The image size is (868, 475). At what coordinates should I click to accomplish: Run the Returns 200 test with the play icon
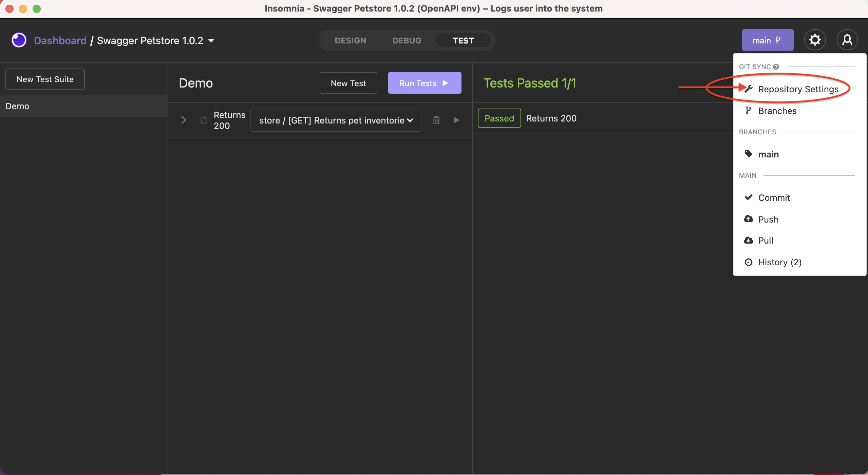[456, 120]
